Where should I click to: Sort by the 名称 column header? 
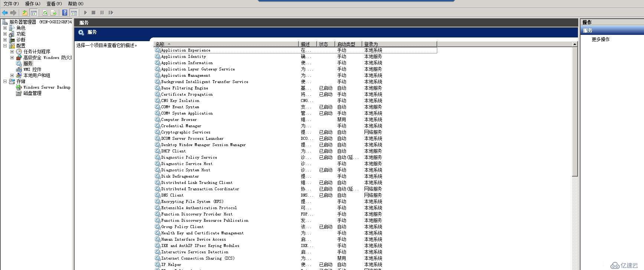(226, 44)
